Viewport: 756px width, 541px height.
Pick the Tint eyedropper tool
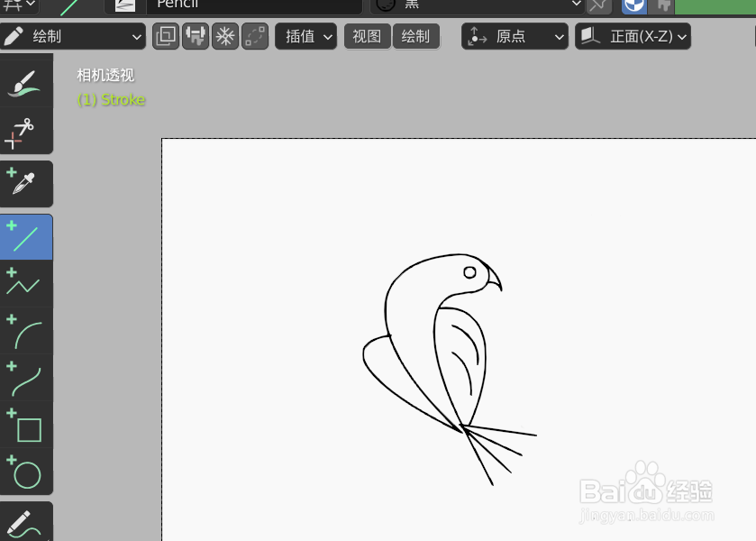(x=26, y=182)
